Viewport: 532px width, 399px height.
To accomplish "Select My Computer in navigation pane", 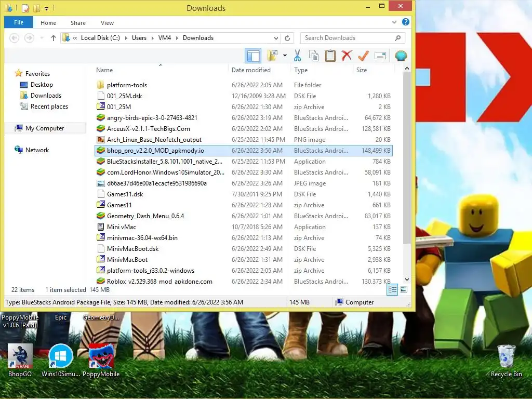I will [x=45, y=128].
